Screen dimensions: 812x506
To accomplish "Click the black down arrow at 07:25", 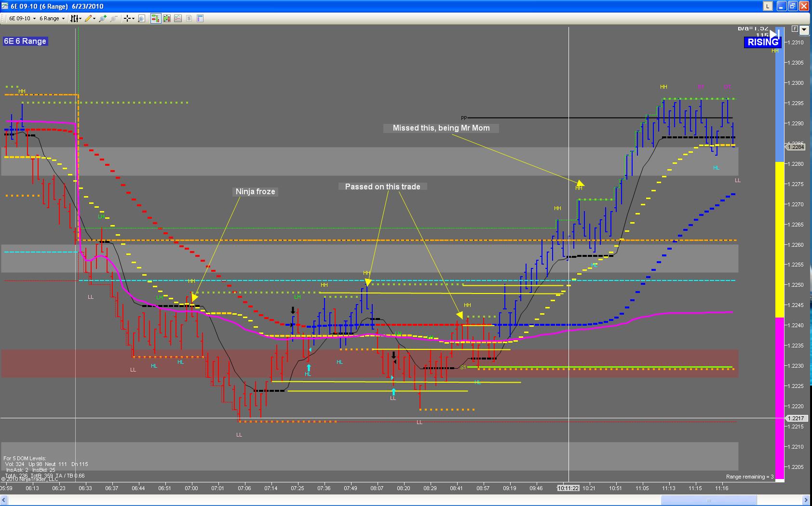I will (x=293, y=311).
